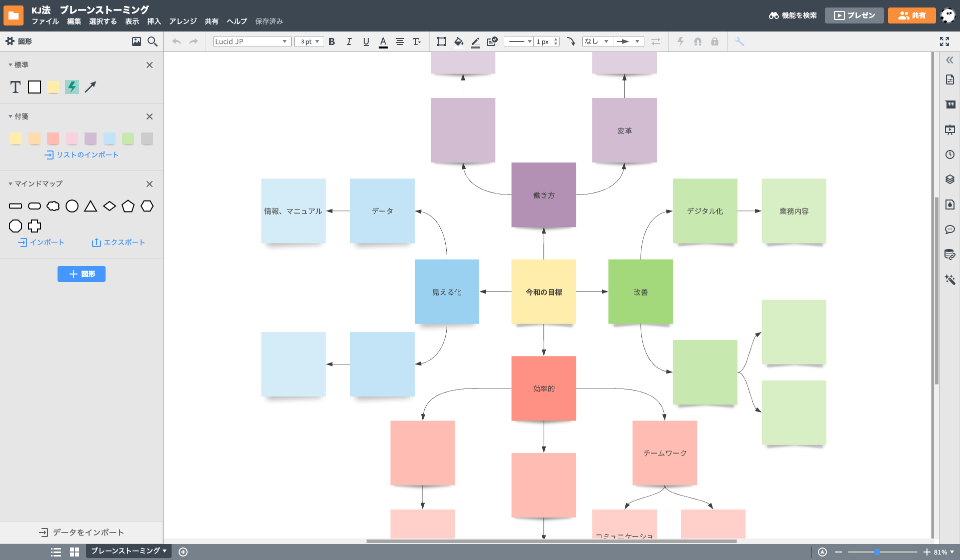960x560 pixels.
Task: Toggle italic formatting
Action: click(349, 41)
